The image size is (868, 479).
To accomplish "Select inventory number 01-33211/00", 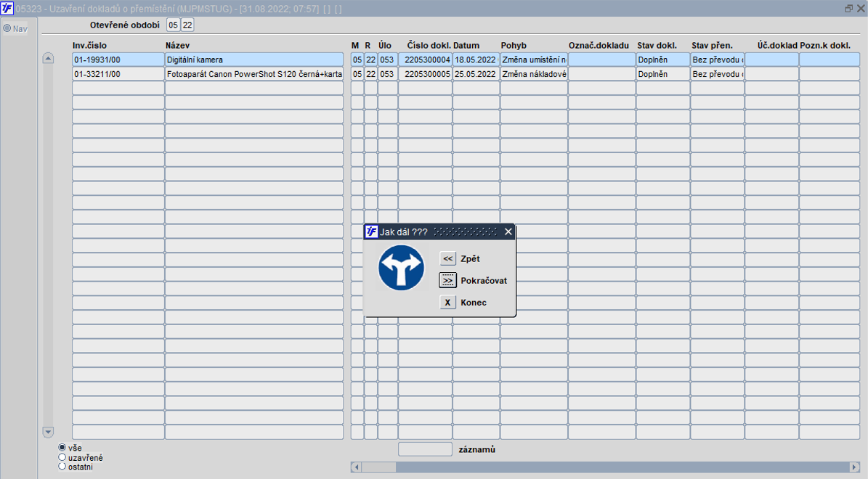I will click(x=118, y=74).
